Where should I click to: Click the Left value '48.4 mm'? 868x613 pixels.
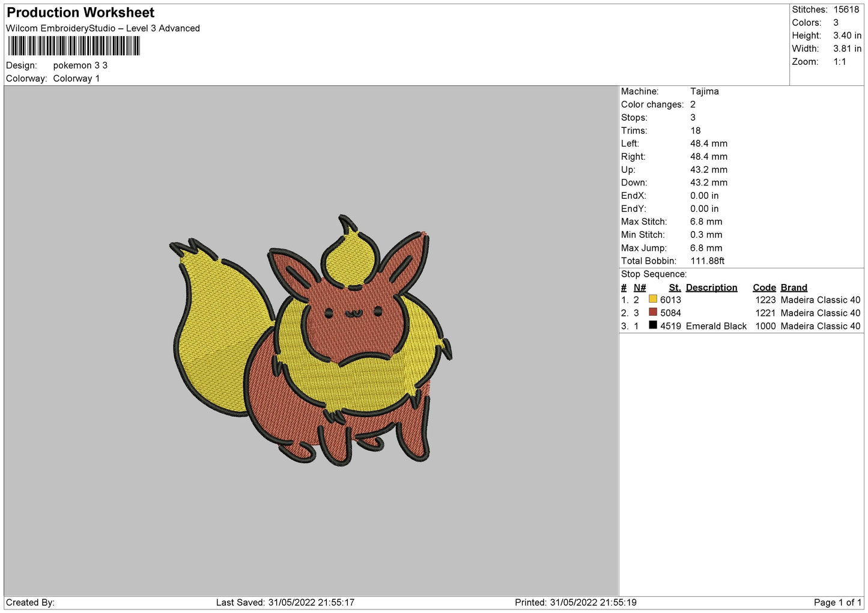pos(709,143)
